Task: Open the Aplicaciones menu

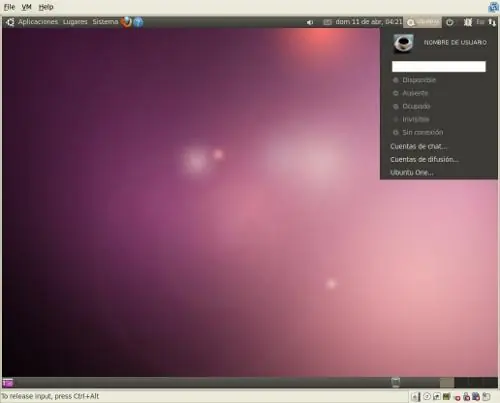Action: coord(38,22)
